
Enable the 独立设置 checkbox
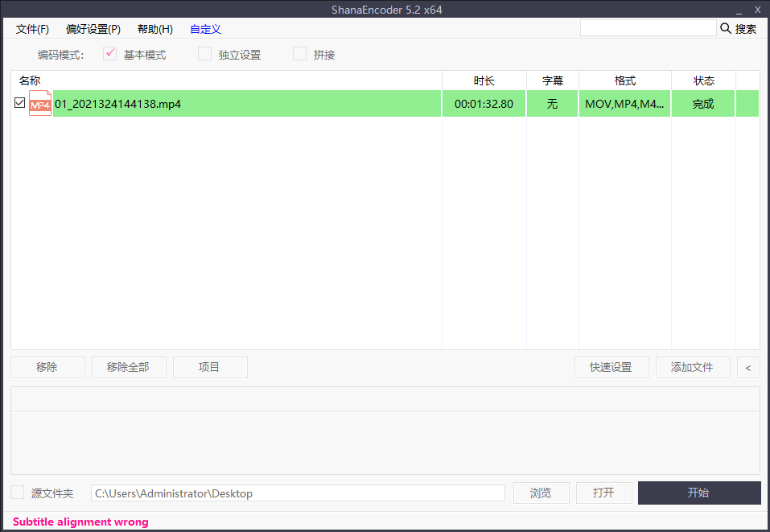pos(205,54)
